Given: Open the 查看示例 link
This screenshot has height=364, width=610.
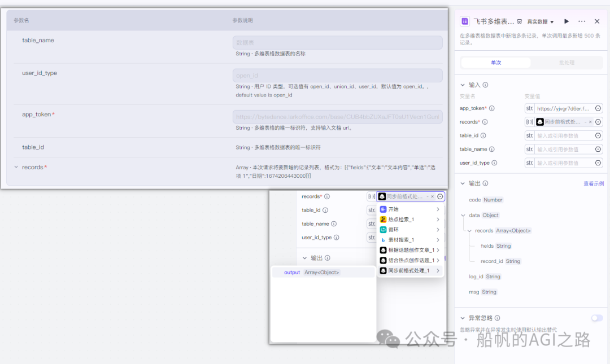Looking at the screenshot, I should click(x=594, y=183).
